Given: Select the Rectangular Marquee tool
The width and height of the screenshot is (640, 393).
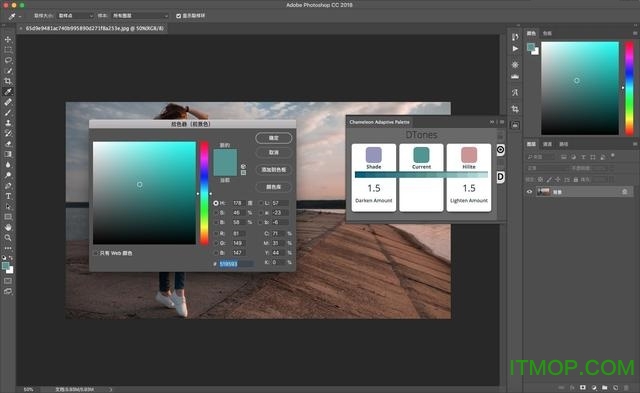Looking at the screenshot, I should 8,49.
